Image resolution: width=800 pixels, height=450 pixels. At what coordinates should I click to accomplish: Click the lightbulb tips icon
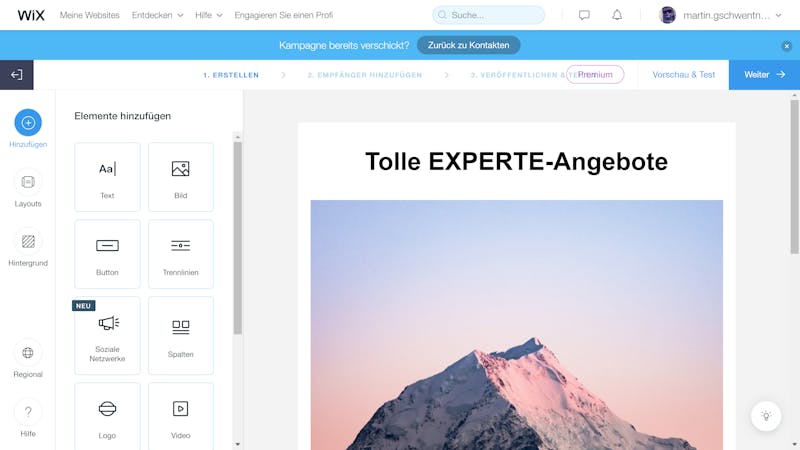point(766,416)
